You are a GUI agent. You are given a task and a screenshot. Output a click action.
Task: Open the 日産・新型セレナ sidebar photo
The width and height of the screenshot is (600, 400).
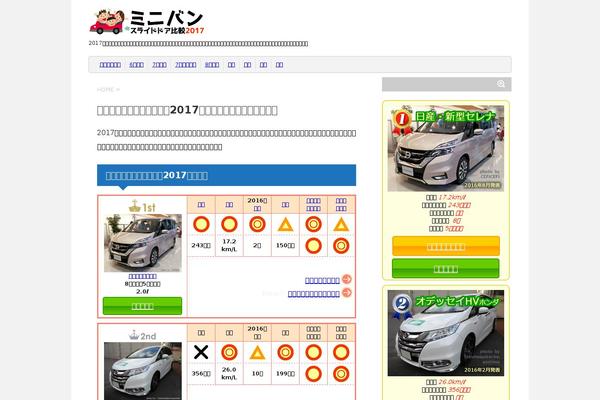tap(446, 149)
